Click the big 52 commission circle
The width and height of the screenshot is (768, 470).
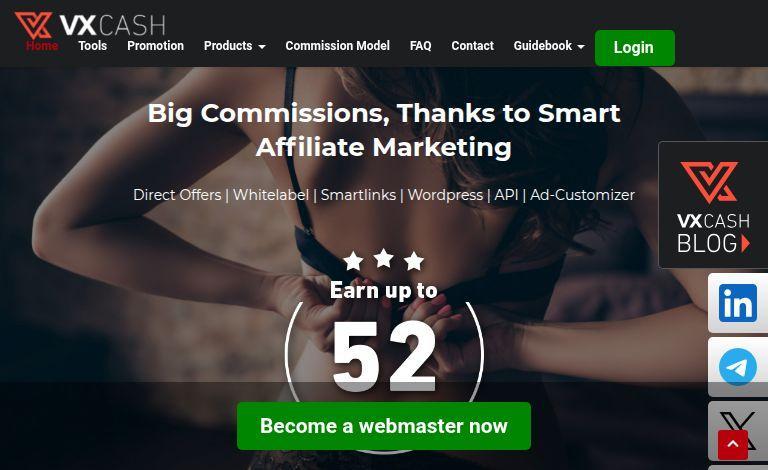tap(384, 354)
